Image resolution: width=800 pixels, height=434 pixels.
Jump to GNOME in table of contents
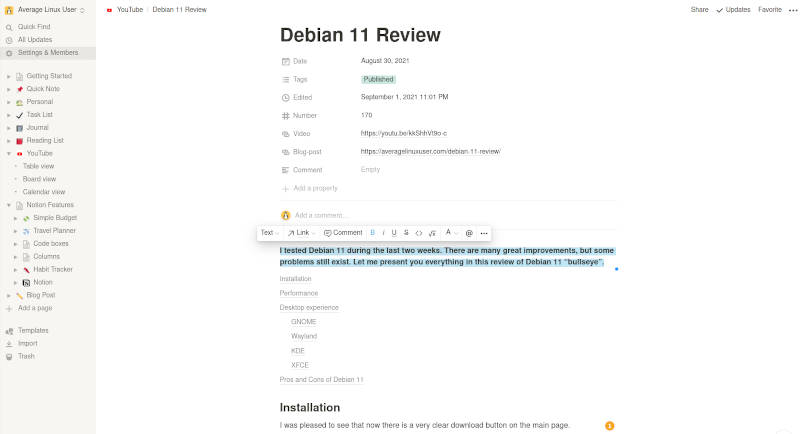coord(304,322)
